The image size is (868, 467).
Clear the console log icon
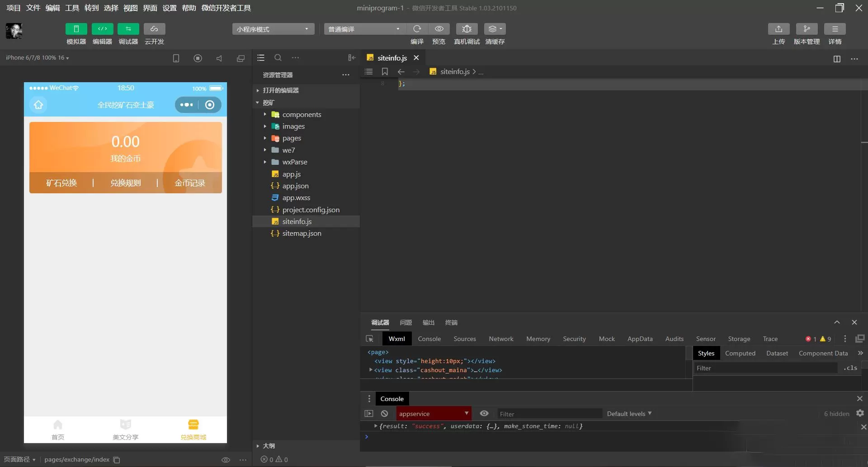[x=384, y=413]
